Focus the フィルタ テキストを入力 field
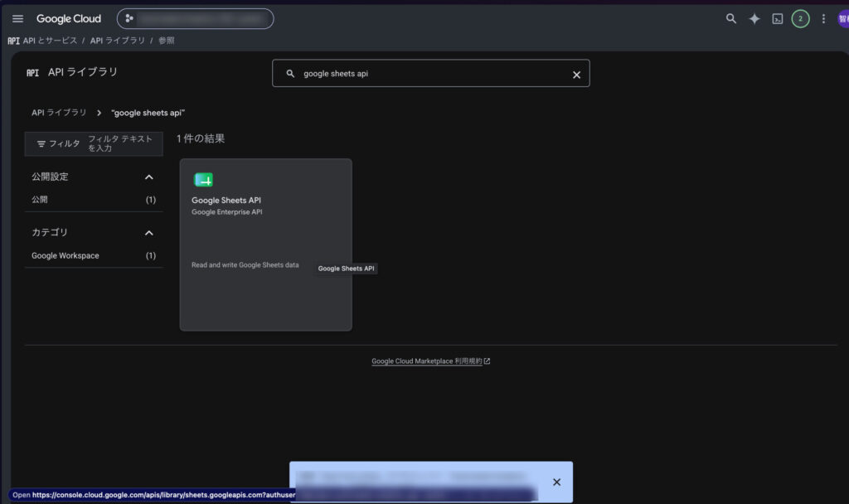849x504 pixels. 120,143
